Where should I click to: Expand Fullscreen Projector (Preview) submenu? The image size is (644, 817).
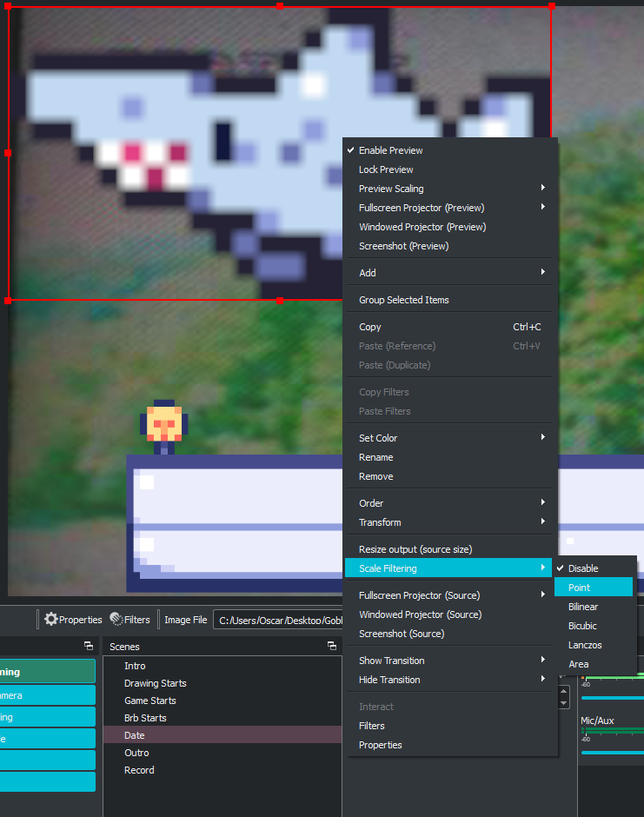pos(449,208)
